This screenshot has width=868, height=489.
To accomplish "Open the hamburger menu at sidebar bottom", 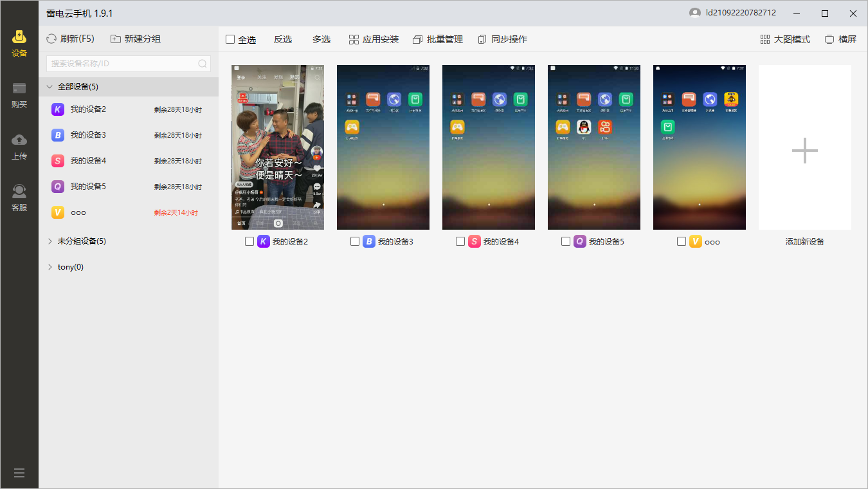I will [x=19, y=473].
